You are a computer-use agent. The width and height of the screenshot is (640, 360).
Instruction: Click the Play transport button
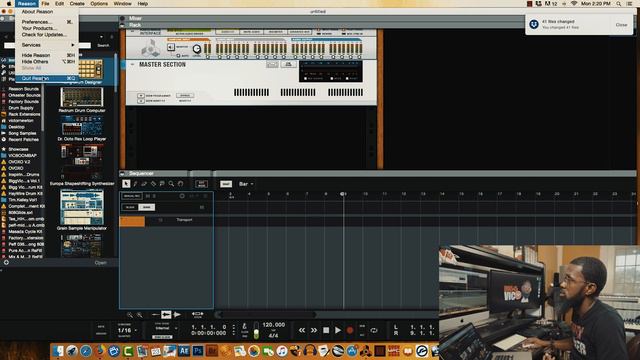point(338,330)
